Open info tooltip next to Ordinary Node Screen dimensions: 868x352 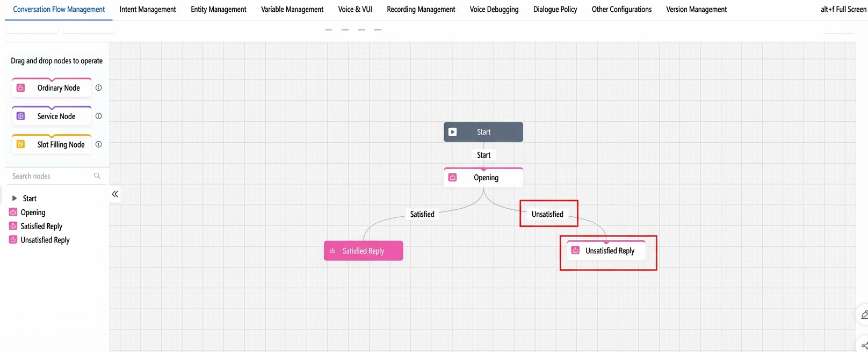click(x=98, y=88)
